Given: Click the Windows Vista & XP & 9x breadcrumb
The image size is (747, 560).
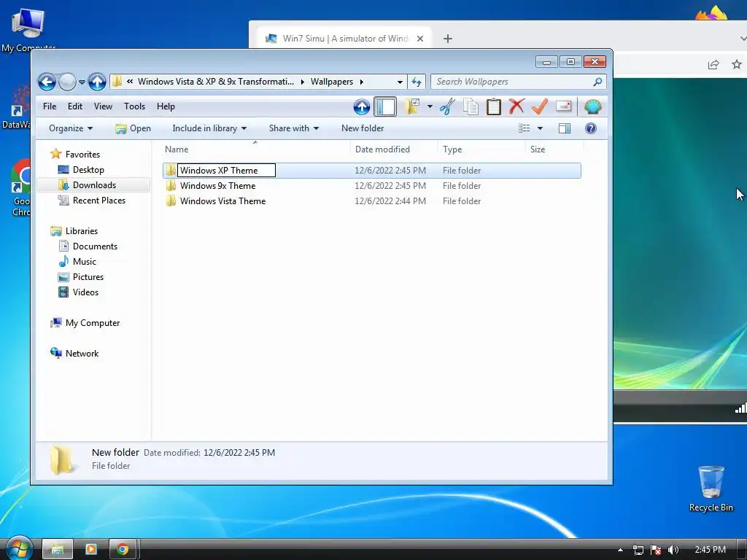Looking at the screenshot, I should (216, 82).
